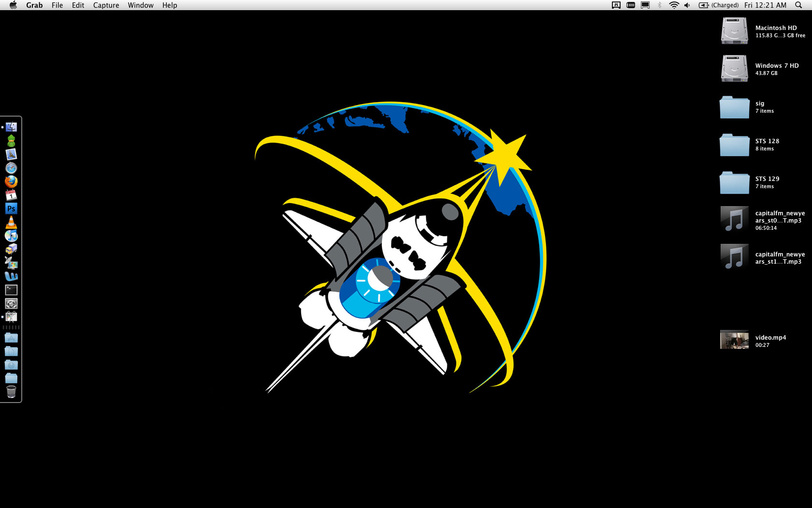Screen dimensions: 812x508
Task: Open the Trash in the Dock
Action: coord(11,391)
